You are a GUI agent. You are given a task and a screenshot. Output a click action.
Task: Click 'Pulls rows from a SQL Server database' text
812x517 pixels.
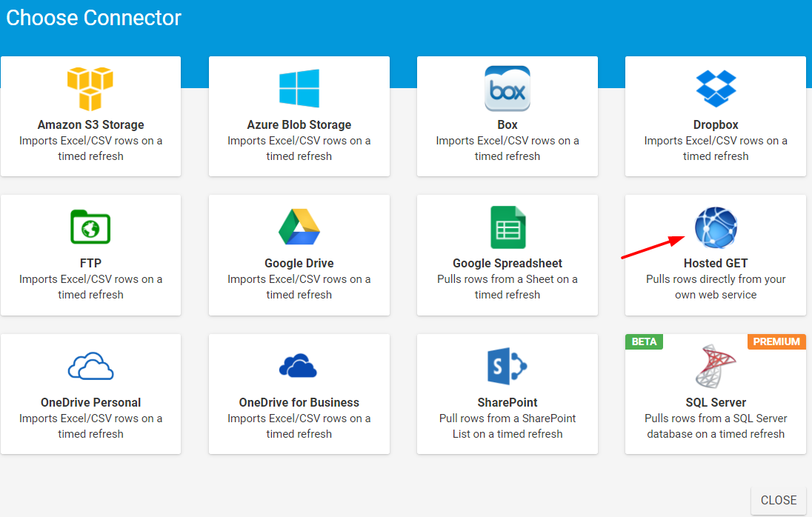click(716, 426)
